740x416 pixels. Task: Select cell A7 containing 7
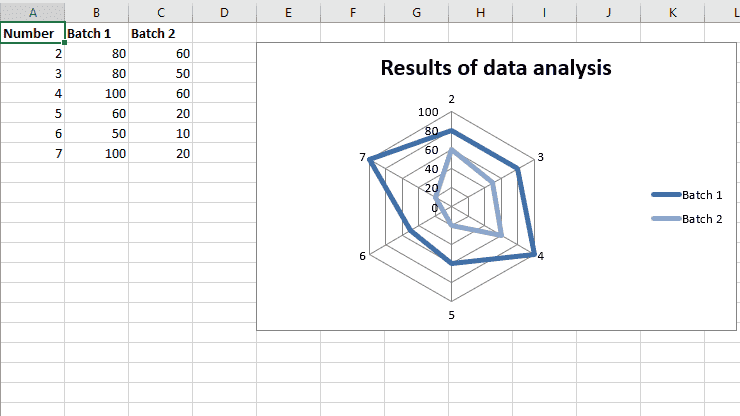click(x=33, y=153)
